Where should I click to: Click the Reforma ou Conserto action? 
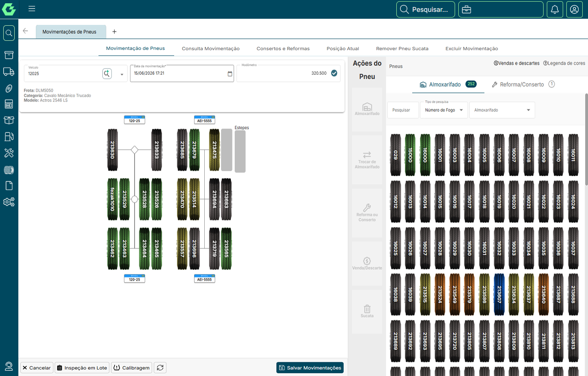pyautogui.click(x=367, y=213)
